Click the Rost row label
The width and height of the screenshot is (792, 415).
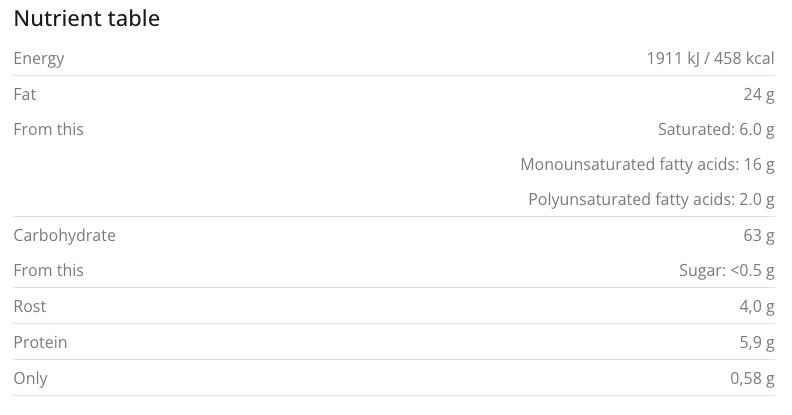(x=30, y=307)
